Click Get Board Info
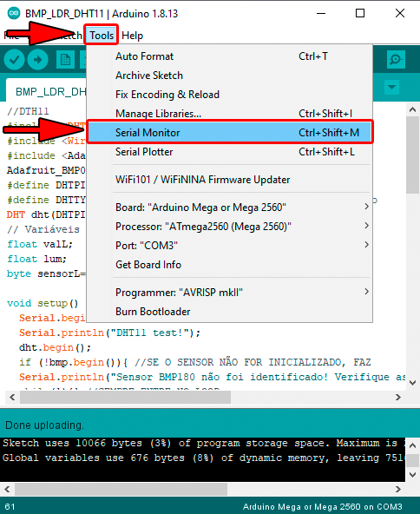The image size is (420, 514). tap(229, 265)
